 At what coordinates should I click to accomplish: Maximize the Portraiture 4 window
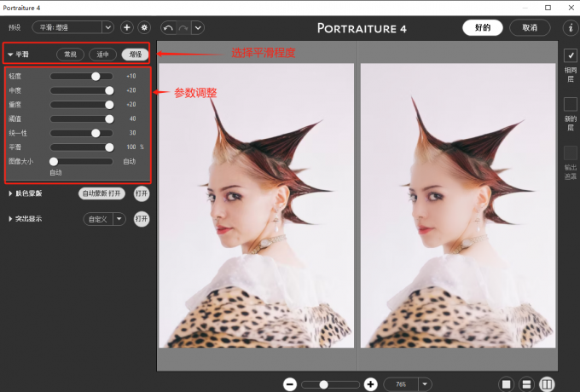pyautogui.click(x=548, y=8)
